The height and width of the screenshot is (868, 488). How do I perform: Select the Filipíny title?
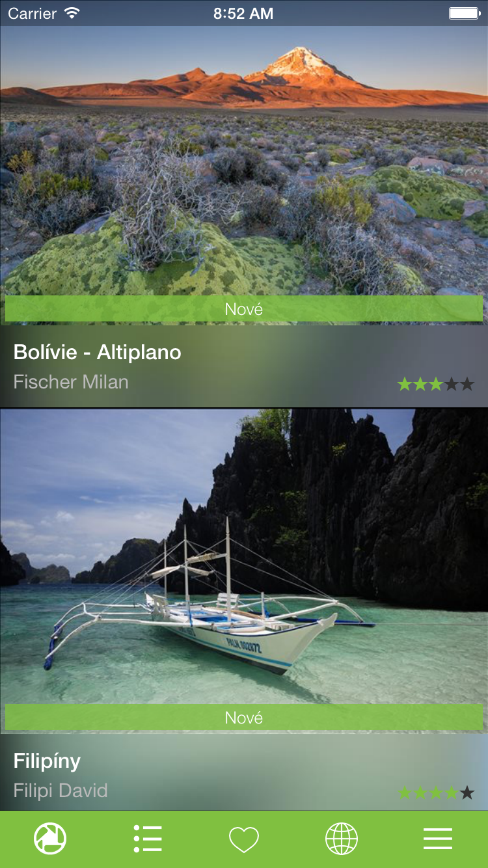(47, 761)
